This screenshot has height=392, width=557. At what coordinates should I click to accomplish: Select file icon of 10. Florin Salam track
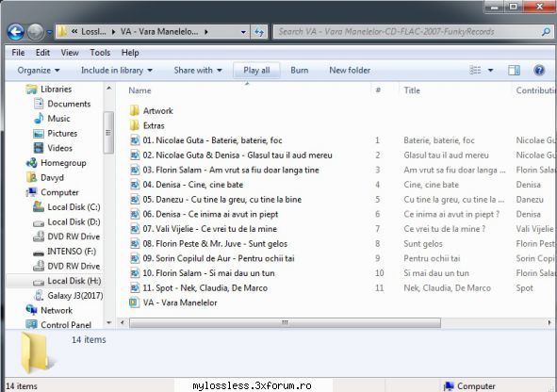click(134, 273)
